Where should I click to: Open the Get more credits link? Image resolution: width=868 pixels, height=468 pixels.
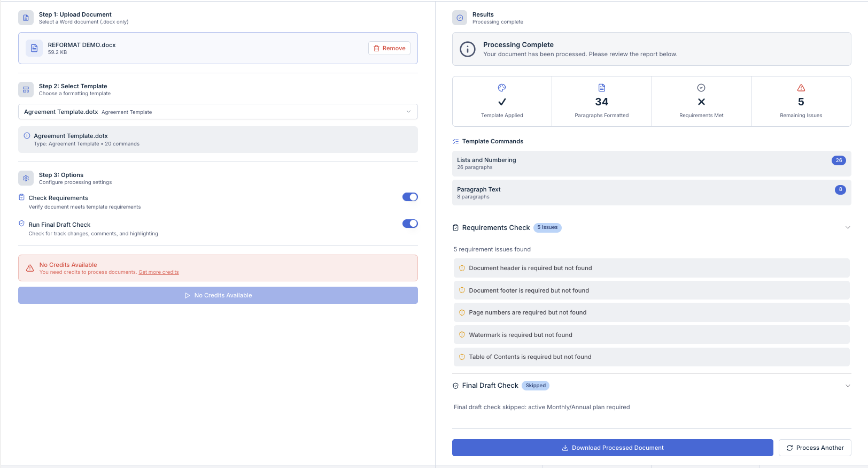[x=159, y=272]
